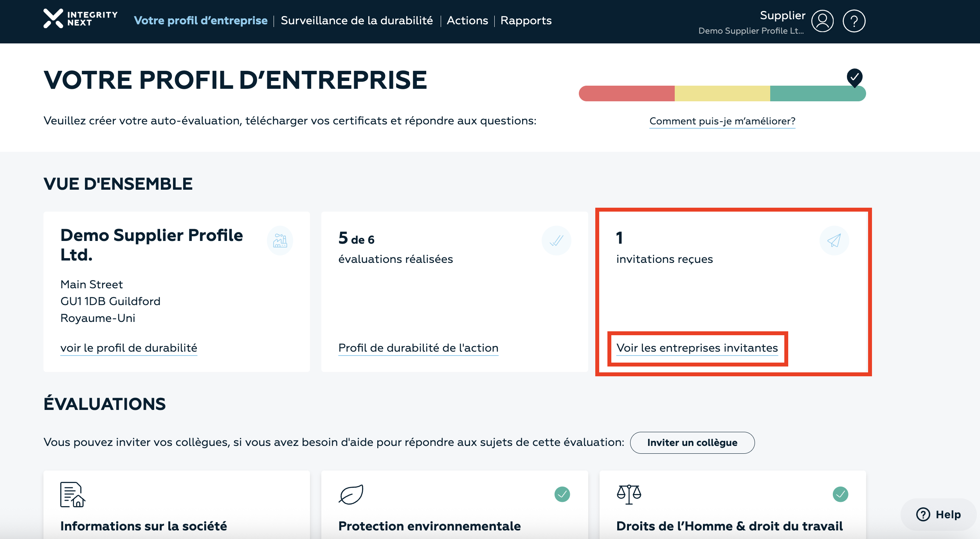Open the user account profile icon
Image resolution: width=980 pixels, height=539 pixels.
[822, 21]
